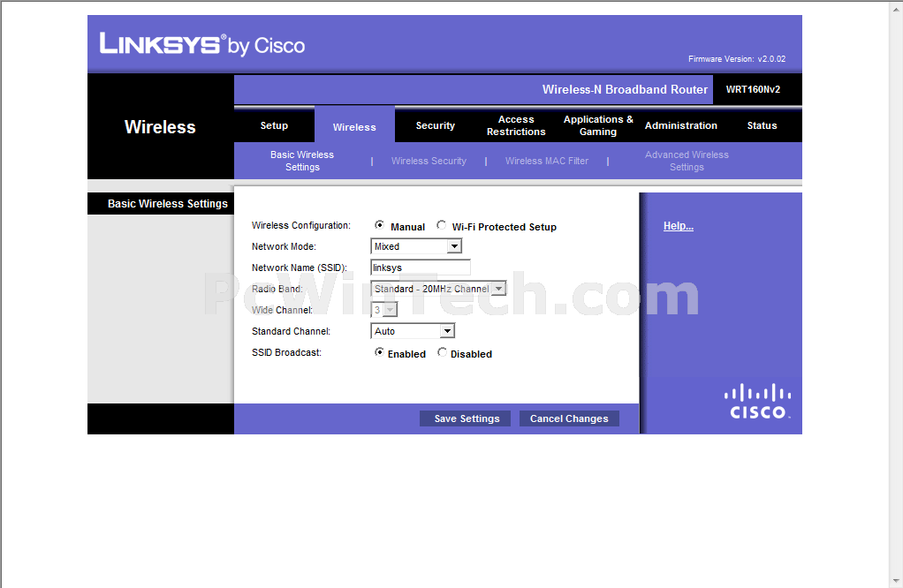
Task: Click the WRT160Nv2 model label
Action: pos(754,89)
